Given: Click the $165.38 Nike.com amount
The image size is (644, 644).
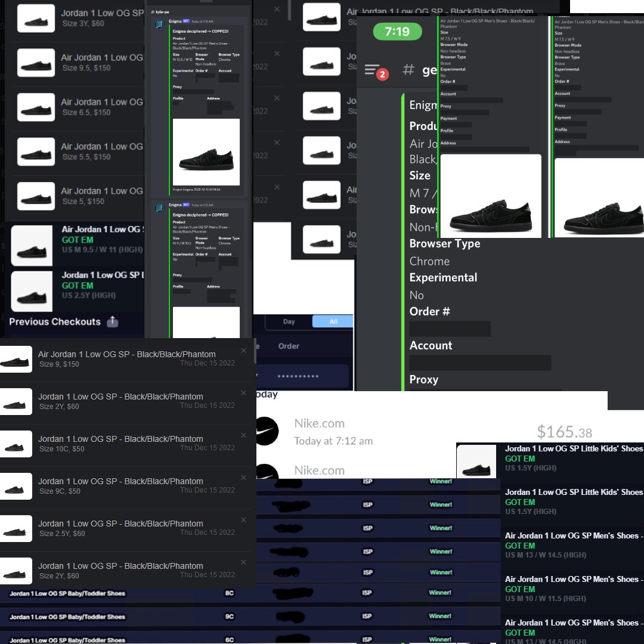Looking at the screenshot, I should (x=564, y=432).
